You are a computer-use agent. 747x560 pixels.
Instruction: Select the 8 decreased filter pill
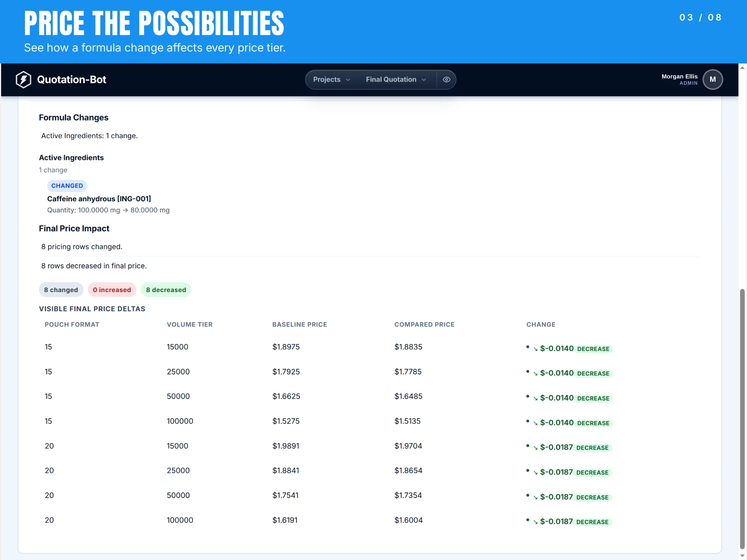[166, 290]
